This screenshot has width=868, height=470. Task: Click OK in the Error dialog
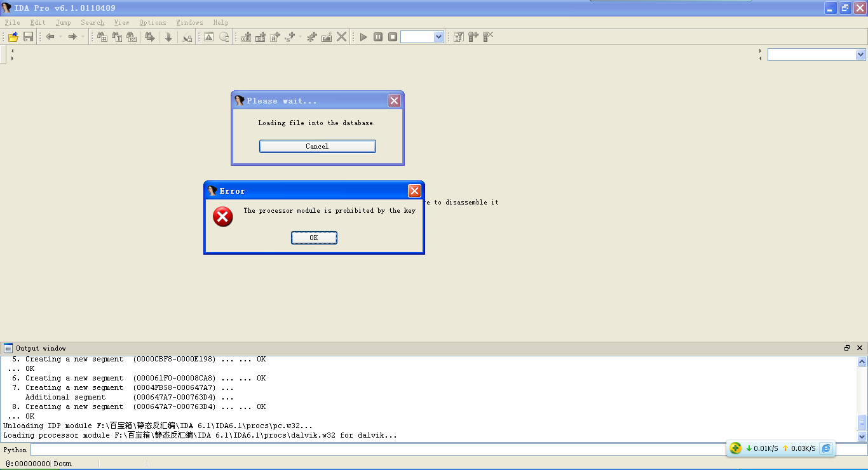coord(314,238)
